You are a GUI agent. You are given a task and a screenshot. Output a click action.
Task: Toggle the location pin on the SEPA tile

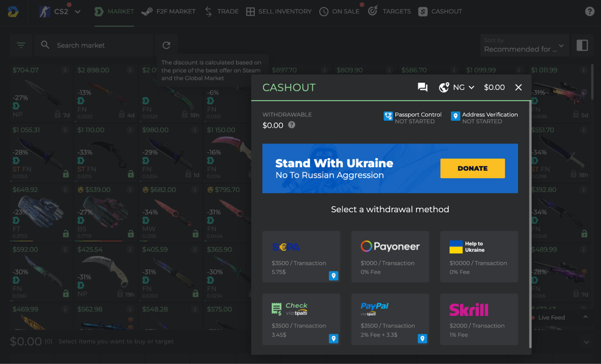pyautogui.click(x=333, y=276)
